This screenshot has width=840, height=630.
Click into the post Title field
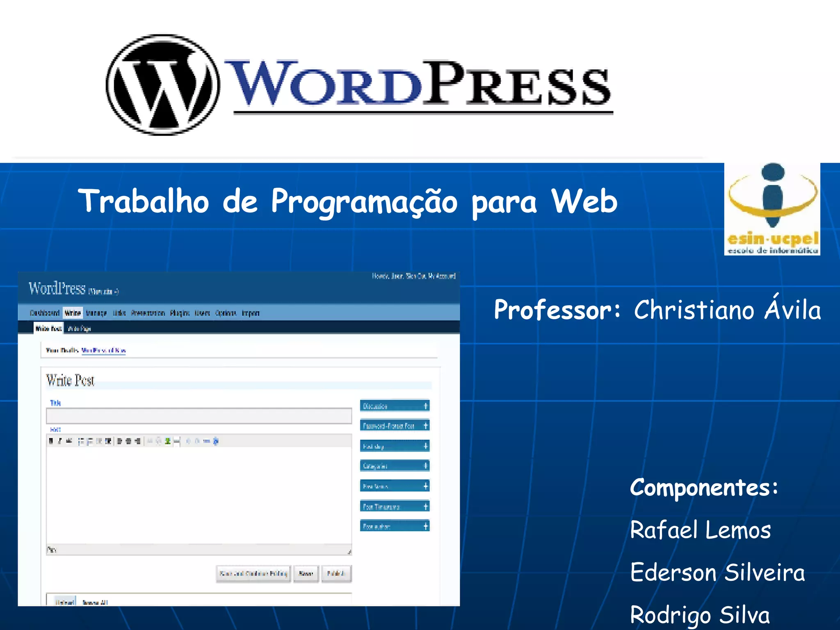click(199, 416)
